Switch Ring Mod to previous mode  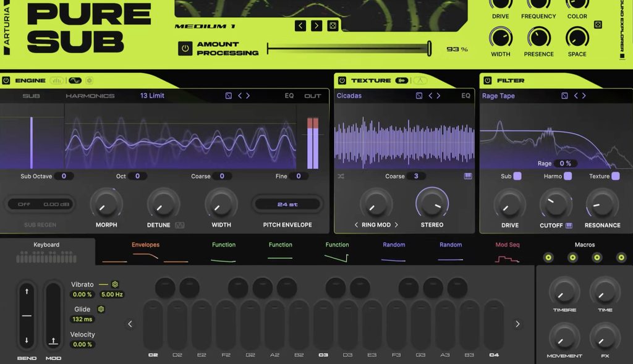[356, 225]
